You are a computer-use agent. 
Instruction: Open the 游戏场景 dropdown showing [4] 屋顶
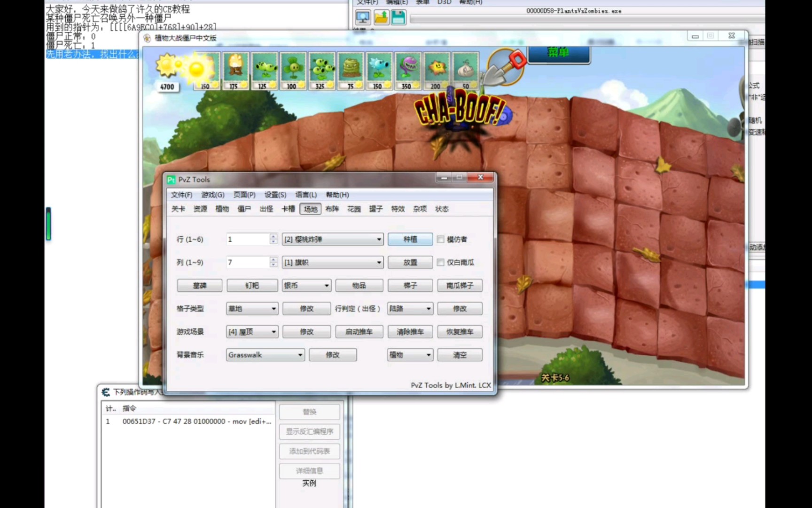tap(252, 332)
